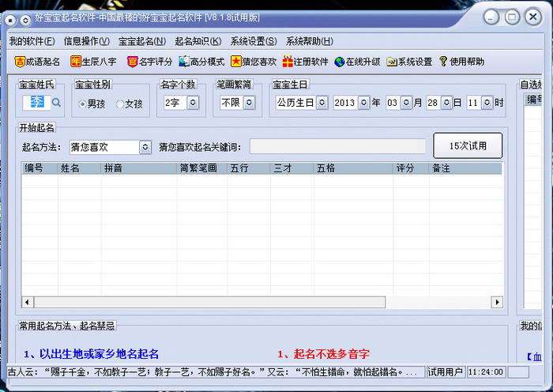Open the 公历生日 calendar type dropdown
The height and width of the screenshot is (392, 553).
(322, 103)
